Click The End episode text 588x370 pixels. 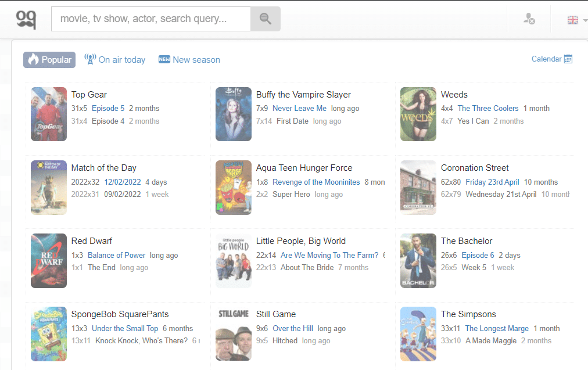click(x=102, y=267)
